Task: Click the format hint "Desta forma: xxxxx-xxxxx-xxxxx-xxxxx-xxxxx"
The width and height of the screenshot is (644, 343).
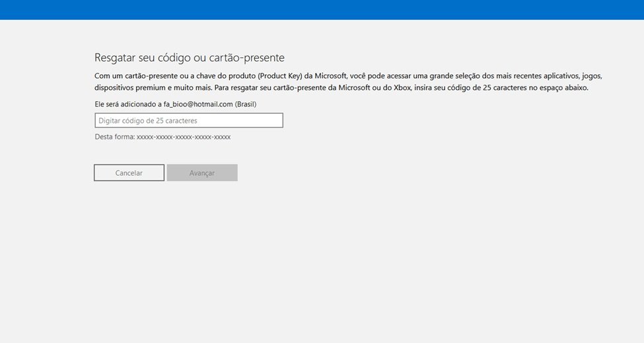Action: (x=162, y=137)
